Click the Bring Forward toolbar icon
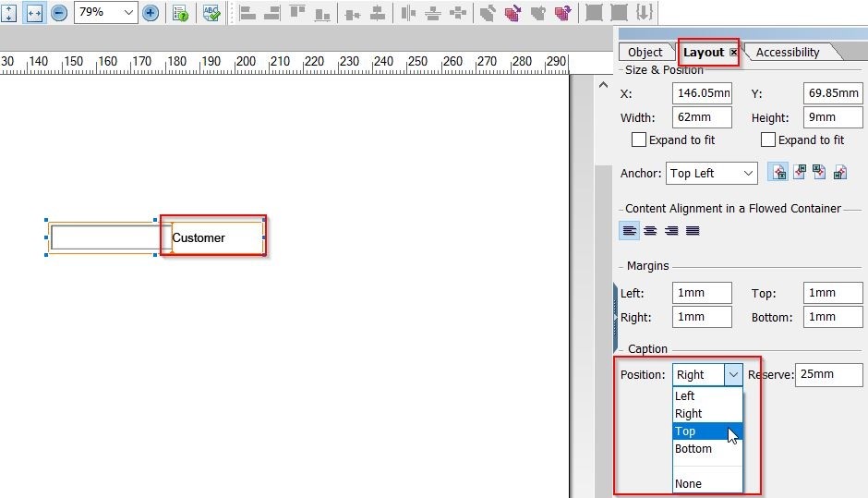Screen dimensions: 868x498 click(538, 13)
